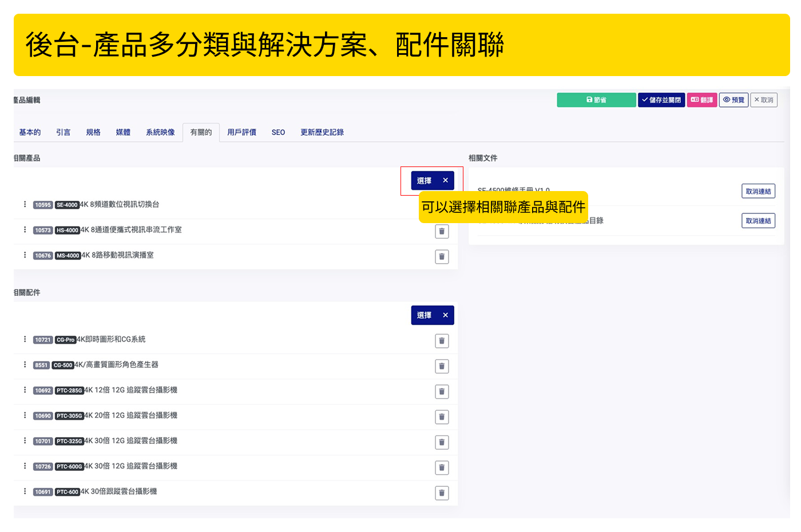Viewport: 801px width, 532px height.
Task: Open the 更新歷史記錄 tab
Action: click(322, 132)
